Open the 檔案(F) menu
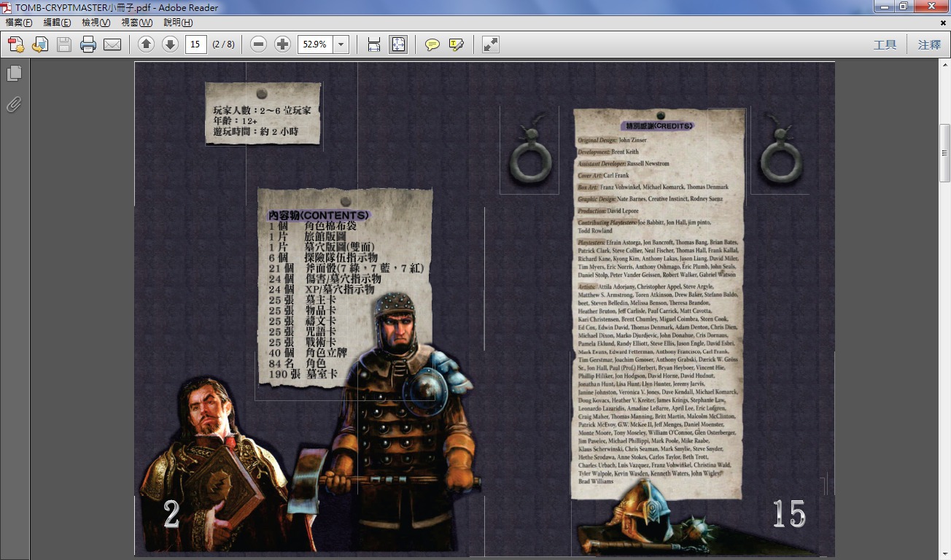This screenshot has width=951, height=560. coord(19,23)
